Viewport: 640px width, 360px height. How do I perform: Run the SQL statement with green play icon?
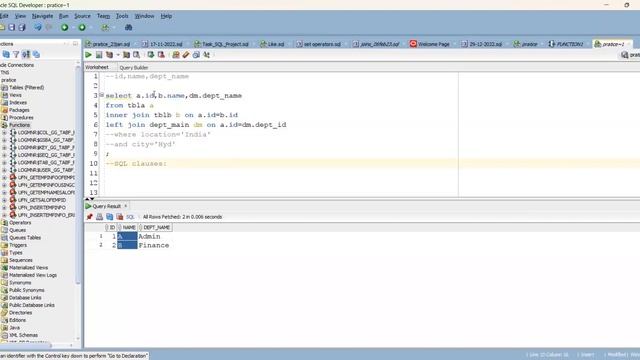point(89,55)
